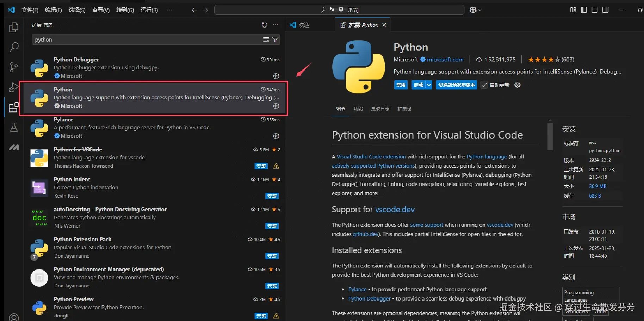Image resolution: width=644 pixels, height=321 pixels.
Task: Toggle the auto update checkbox
Action: (484, 85)
